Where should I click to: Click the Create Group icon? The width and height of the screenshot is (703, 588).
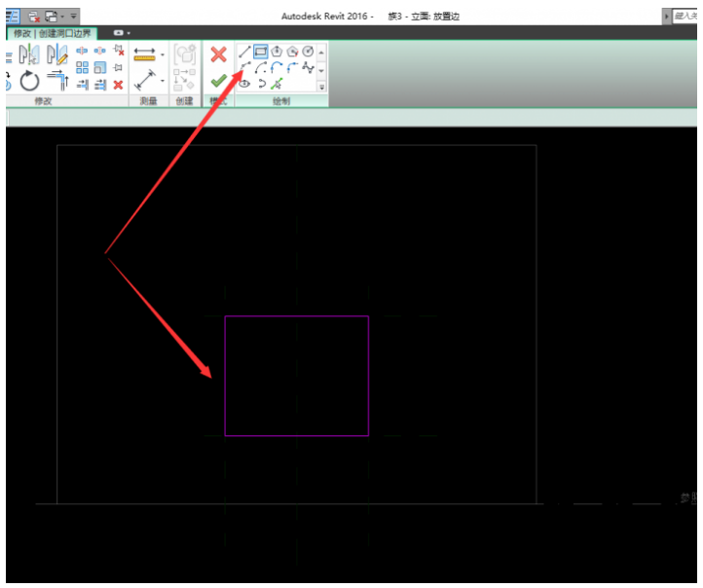(185, 55)
